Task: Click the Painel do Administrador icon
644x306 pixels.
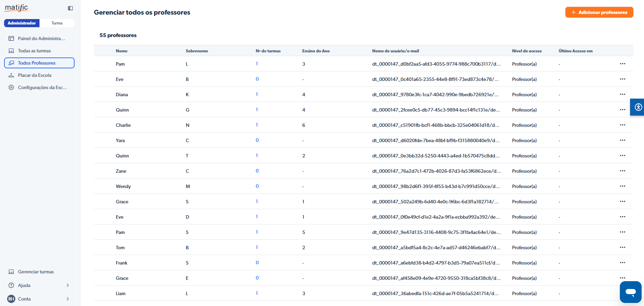Action: pos(11,38)
